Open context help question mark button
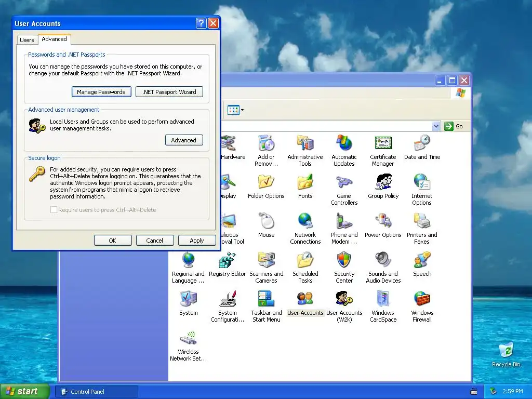This screenshot has height=399, width=532. [201, 23]
